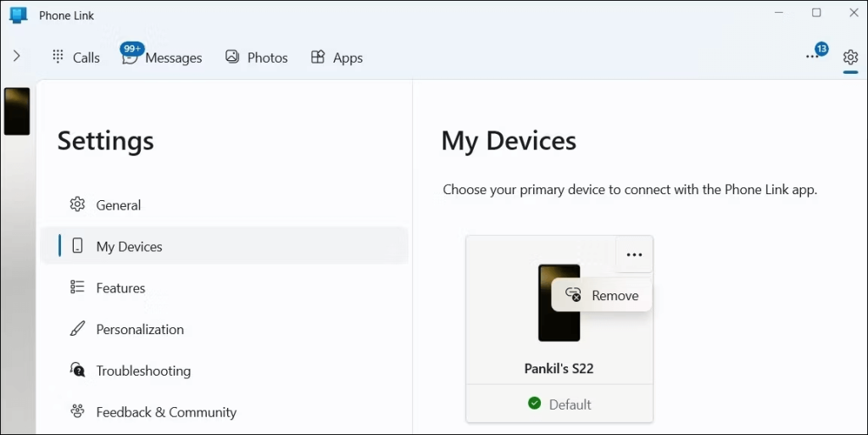This screenshot has height=435, width=868.
Task: Maximize the Phone Link window
Action: coord(816,12)
